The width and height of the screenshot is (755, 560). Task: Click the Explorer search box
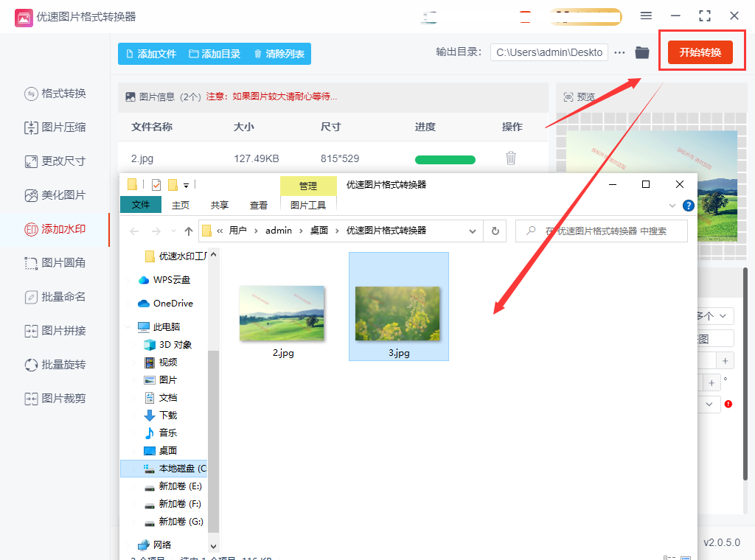click(x=602, y=231)
